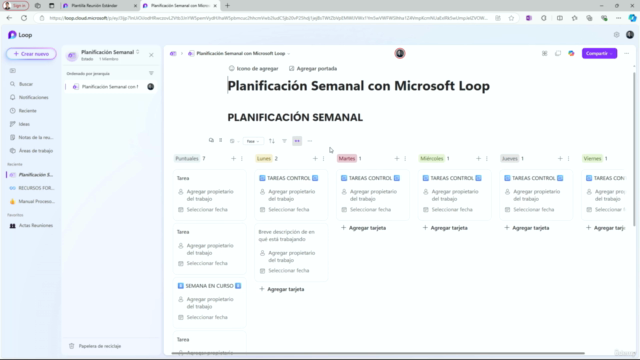The height and width of the screenshot is (360, 640).
Task: Open Buscar in the left sidebar
Action: pos(26,84)
